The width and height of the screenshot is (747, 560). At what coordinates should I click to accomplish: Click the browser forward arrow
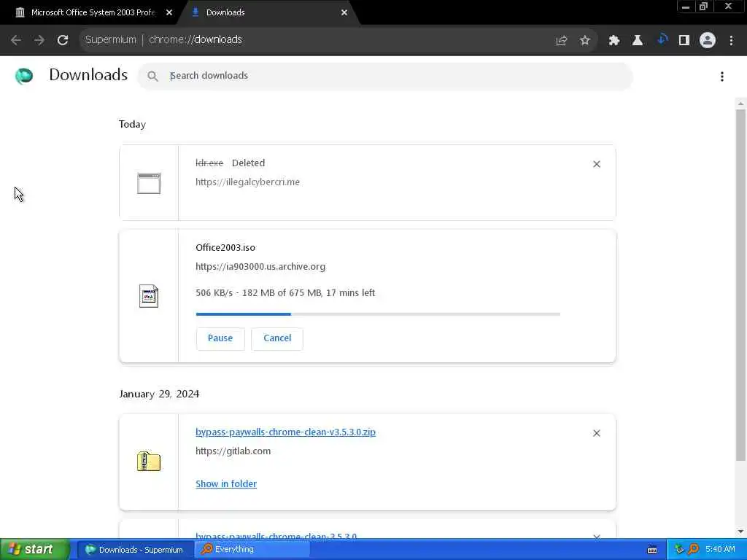(39, 40)
